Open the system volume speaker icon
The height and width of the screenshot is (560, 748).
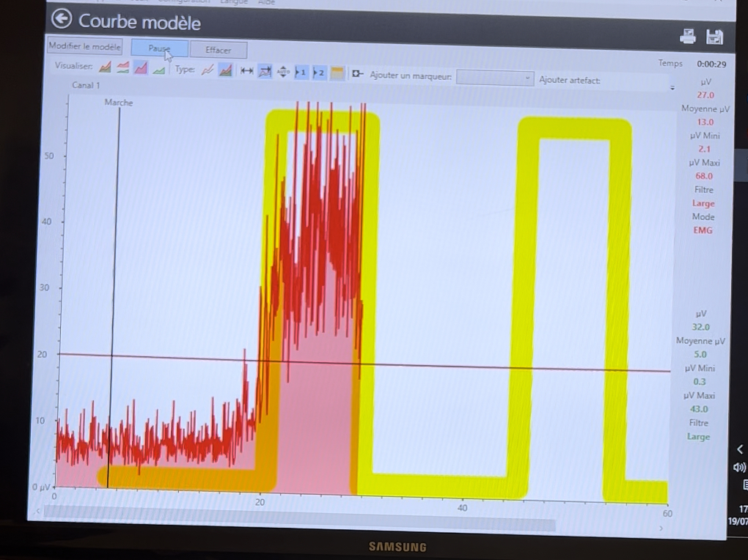tap(739, 468)
